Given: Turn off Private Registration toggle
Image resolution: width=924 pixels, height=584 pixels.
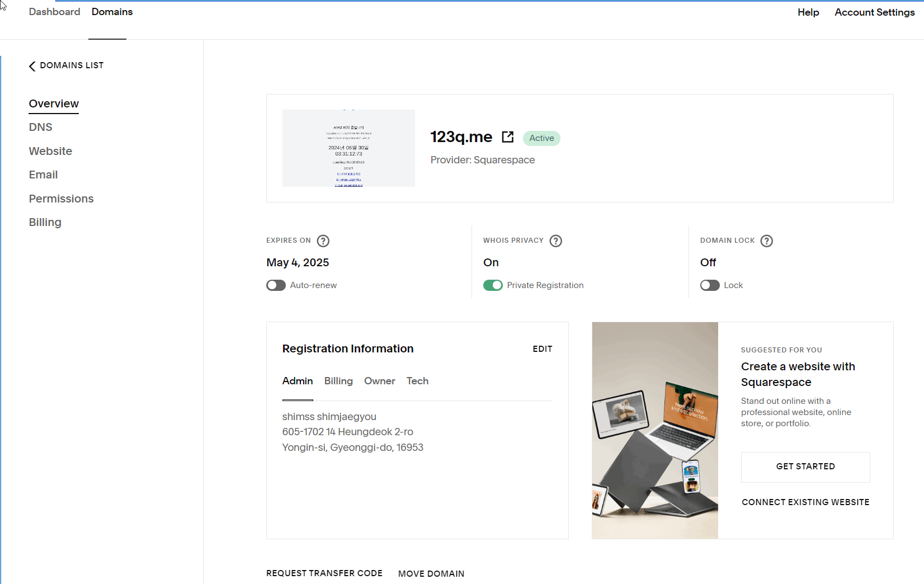Looking at the screenshot, I should point(493,285).
